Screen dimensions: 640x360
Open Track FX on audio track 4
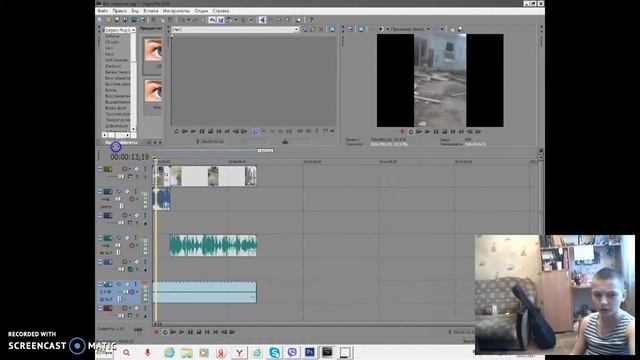click(x=127, y=238)
